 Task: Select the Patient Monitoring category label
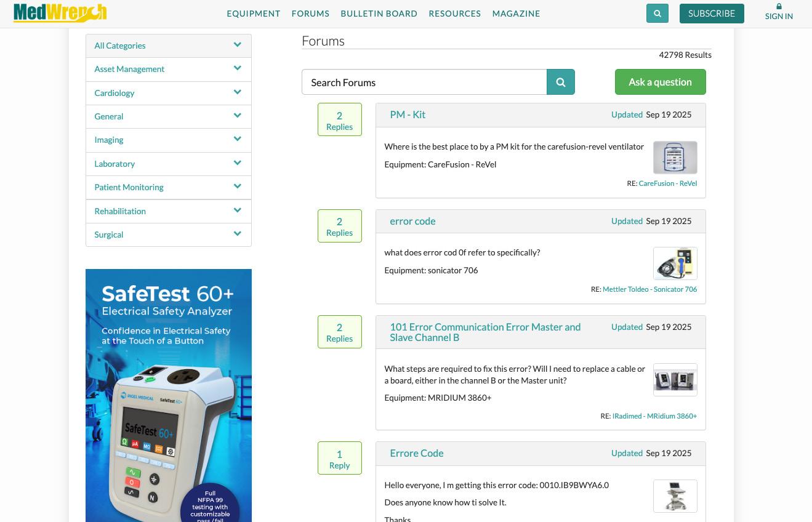coord(129,187)
